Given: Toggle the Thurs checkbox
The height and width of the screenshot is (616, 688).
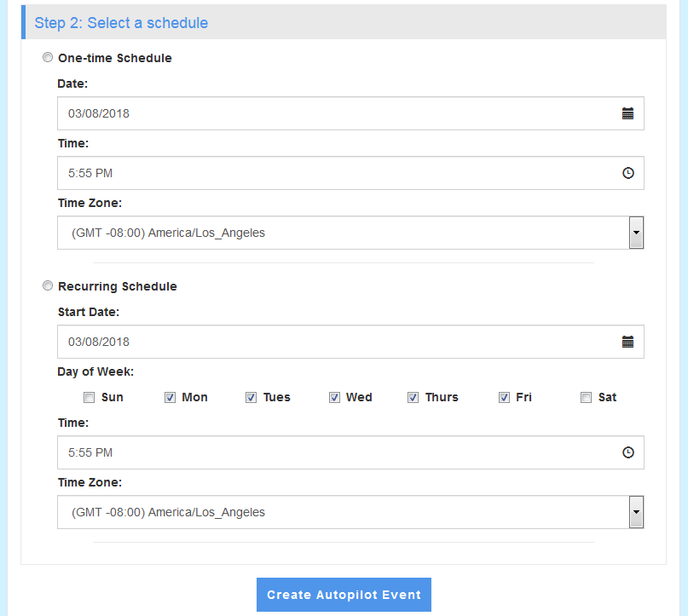Looking at the screenshot, I should point(413,397).
